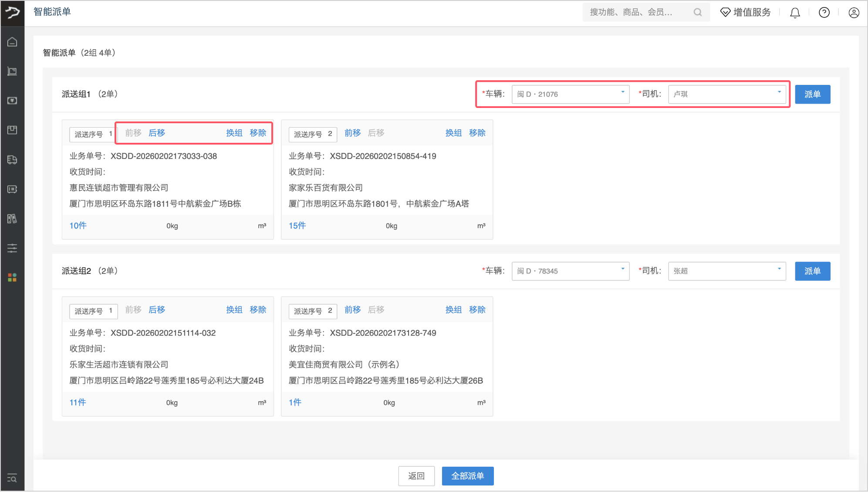Screen dimensions: 868x492
Task: Expand the bottom sidebar menu search icon
Action: [x=12, y=478]
